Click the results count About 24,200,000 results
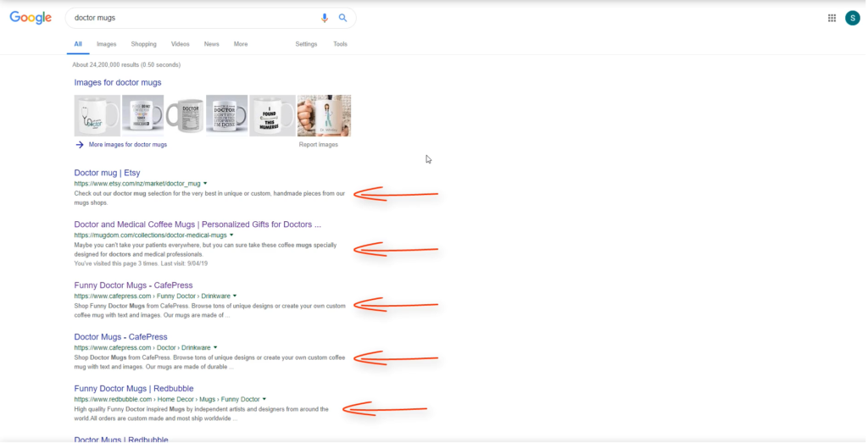 click(x=126, y=64)
